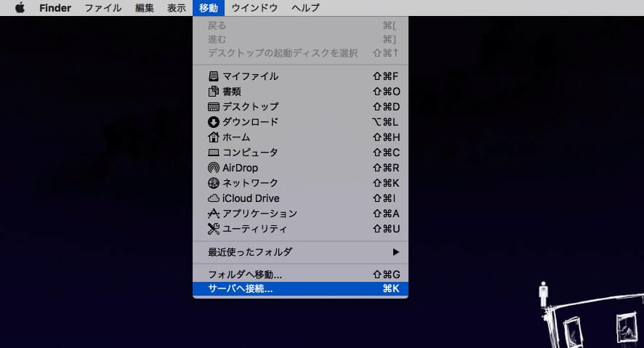Open the ファイル menu
644x348 pixels.
(102, 8)
